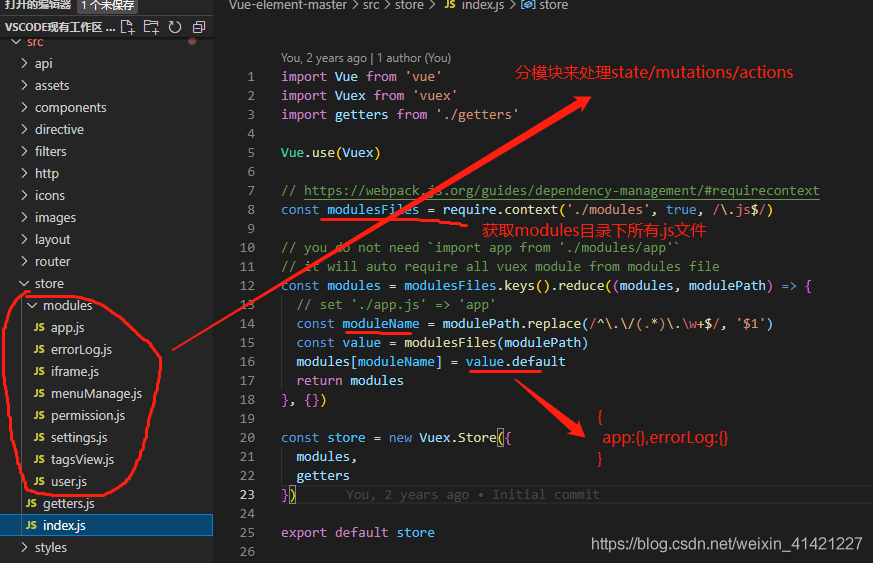Click 'value.default' on line 16

click(516, 362)
